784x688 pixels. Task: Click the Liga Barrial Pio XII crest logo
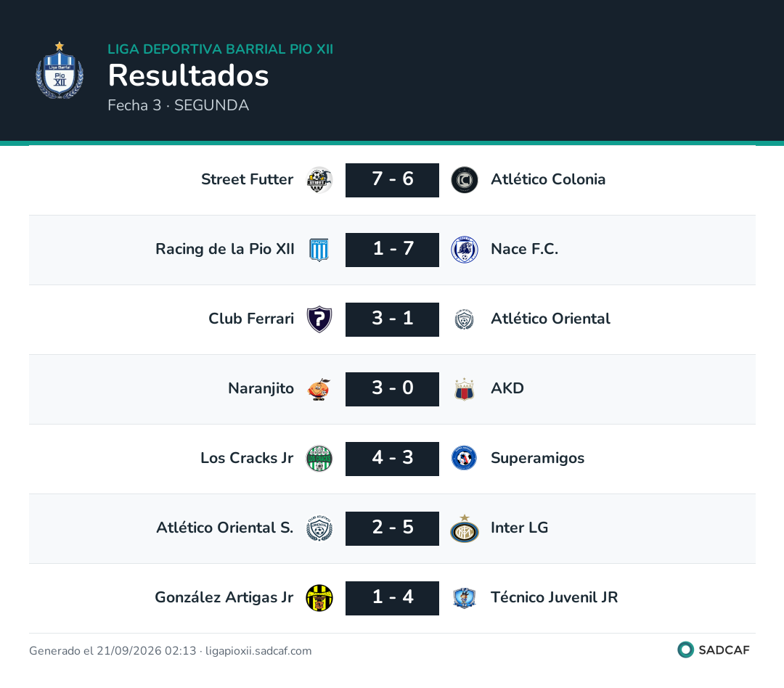pos(60,70)
